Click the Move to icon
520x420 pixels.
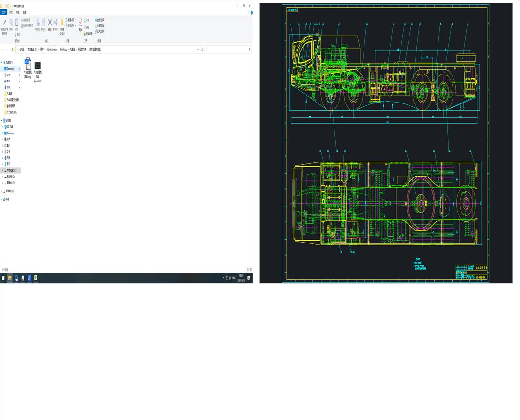click(38, 22)
